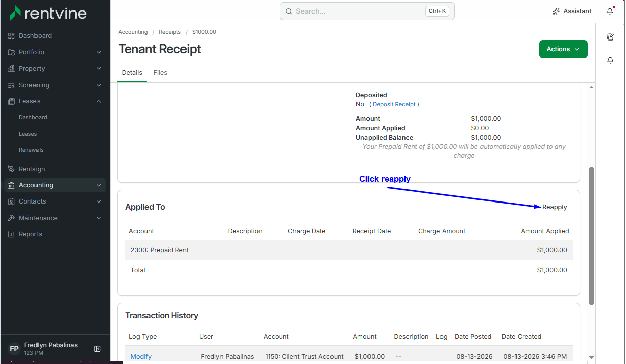The width and height of the screenshot is (626, 364).
Task: Click the Charge Amount column header
Action: click(441, 231)
